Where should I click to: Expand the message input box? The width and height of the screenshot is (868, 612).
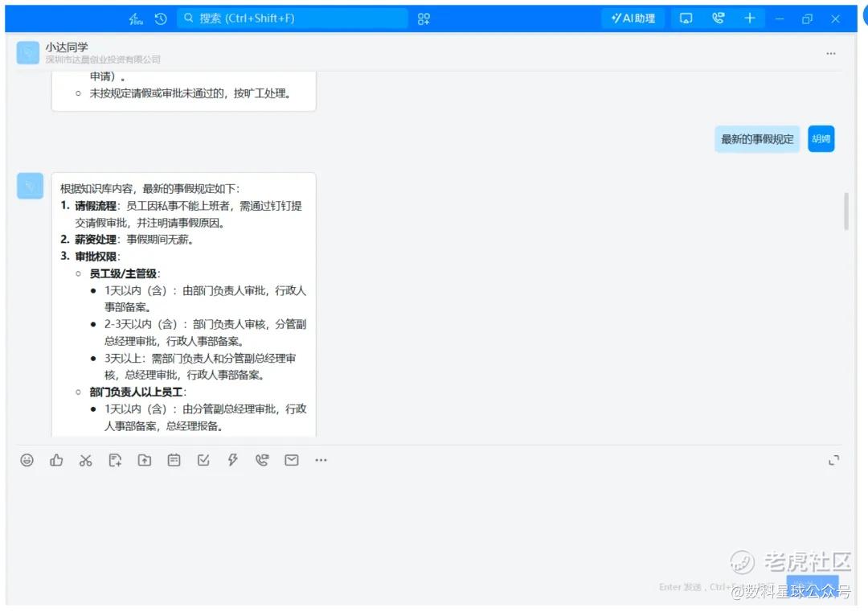point(833,460)
